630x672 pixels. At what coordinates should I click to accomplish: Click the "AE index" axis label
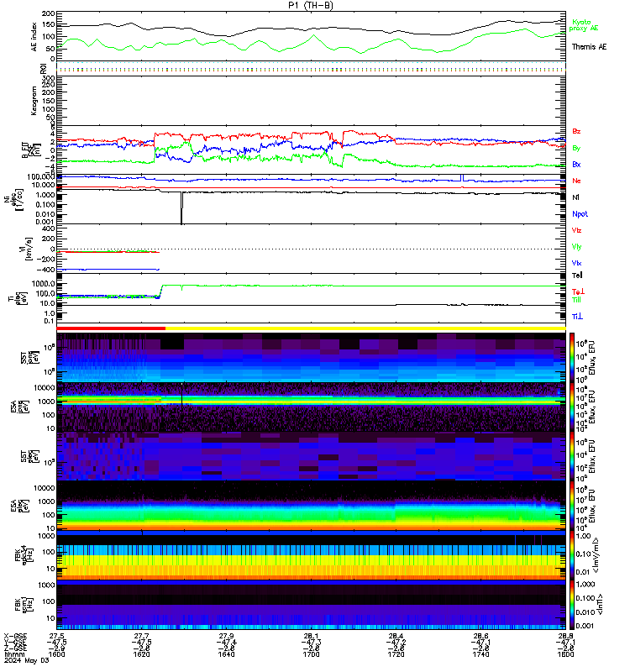[x=34, y=37]
